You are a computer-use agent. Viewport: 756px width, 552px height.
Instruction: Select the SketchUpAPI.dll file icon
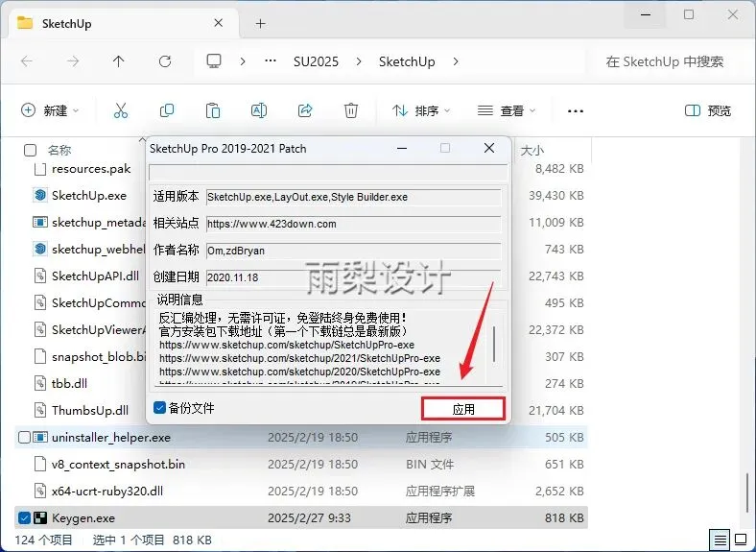pyautogui.click(x=40, y=276)
